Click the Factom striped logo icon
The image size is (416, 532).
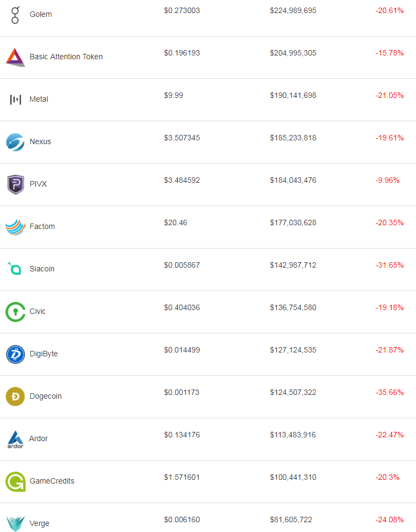[x=15, y=227]
